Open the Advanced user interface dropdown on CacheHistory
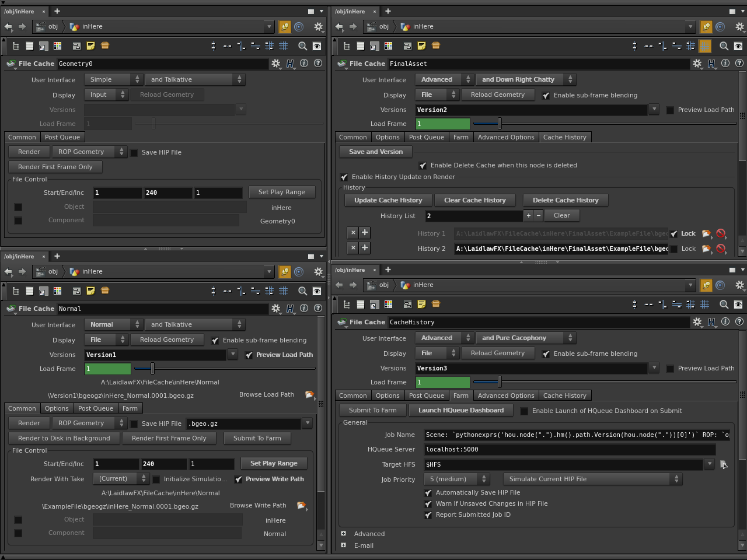747x560 pixels. click(444, 337)
